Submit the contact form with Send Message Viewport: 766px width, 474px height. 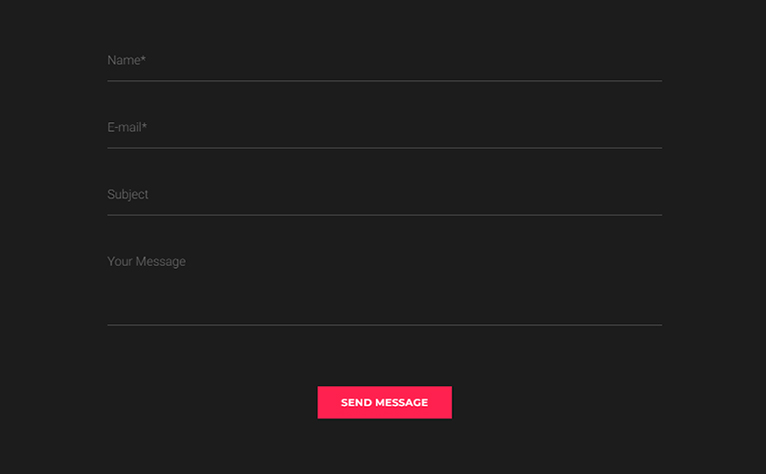[384, 402]
